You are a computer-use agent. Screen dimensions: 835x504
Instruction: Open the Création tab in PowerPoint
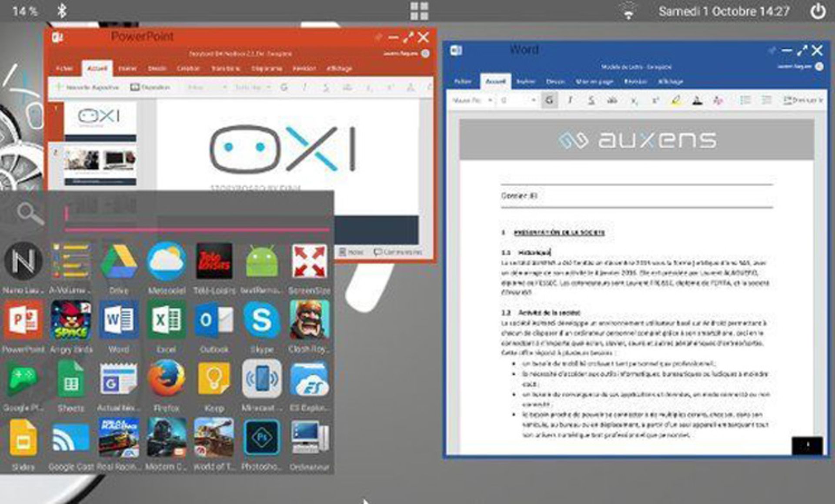point(188,69)
